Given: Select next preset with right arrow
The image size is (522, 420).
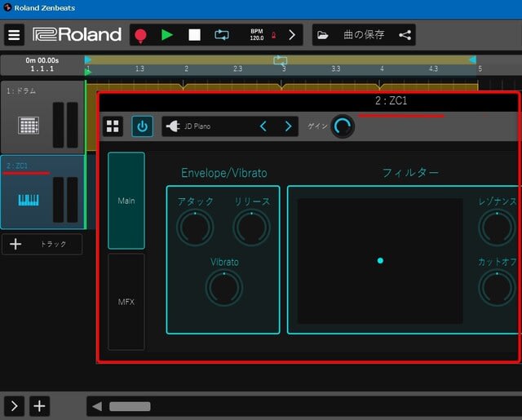Looking at the screenshot, I should 288,126.
